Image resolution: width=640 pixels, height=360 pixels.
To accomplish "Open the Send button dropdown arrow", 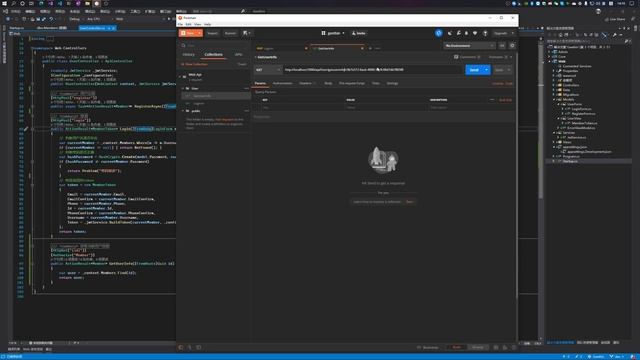I will (x=487, y=70).
